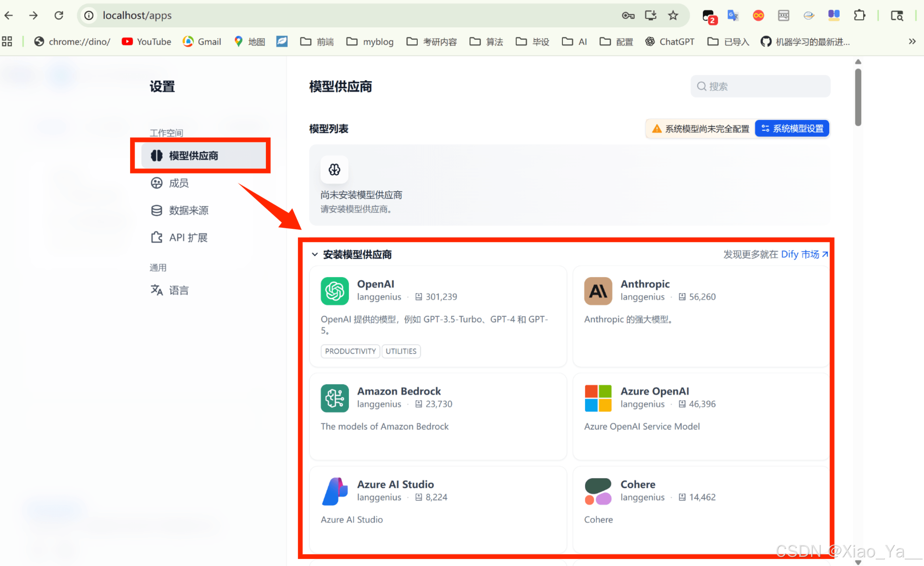924x566 pixels.
Task: Click the 系统模型设置 button
Action: [x=792, y=129]
